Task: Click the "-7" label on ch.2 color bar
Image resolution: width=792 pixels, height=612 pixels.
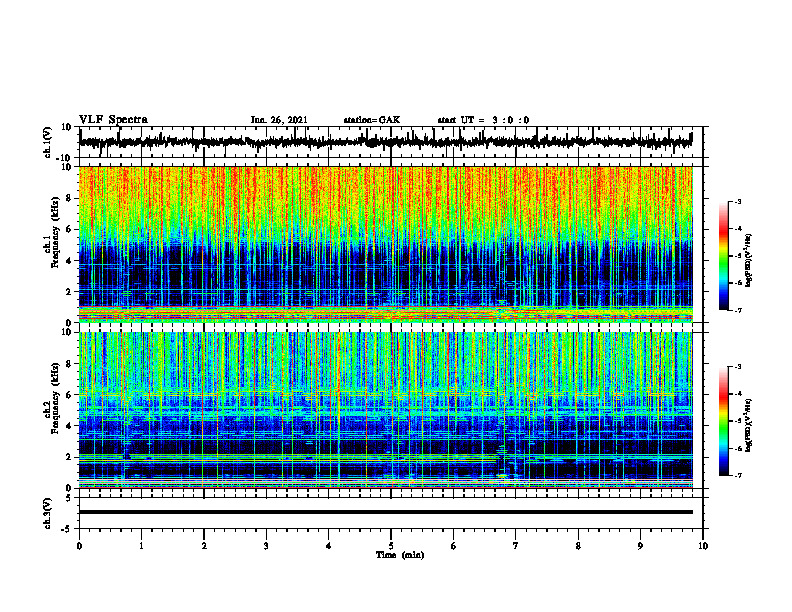Action: (737, 476)
